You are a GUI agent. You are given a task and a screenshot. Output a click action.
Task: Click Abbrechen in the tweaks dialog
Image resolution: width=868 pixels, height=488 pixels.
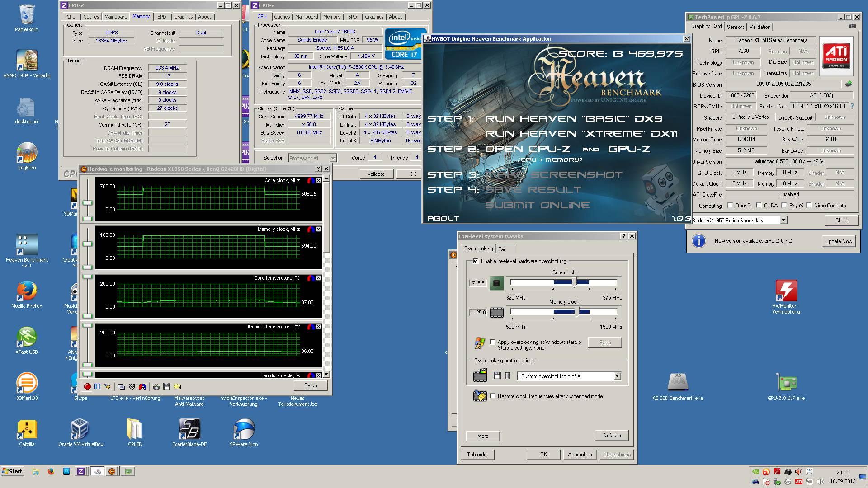tap(580, 455)
